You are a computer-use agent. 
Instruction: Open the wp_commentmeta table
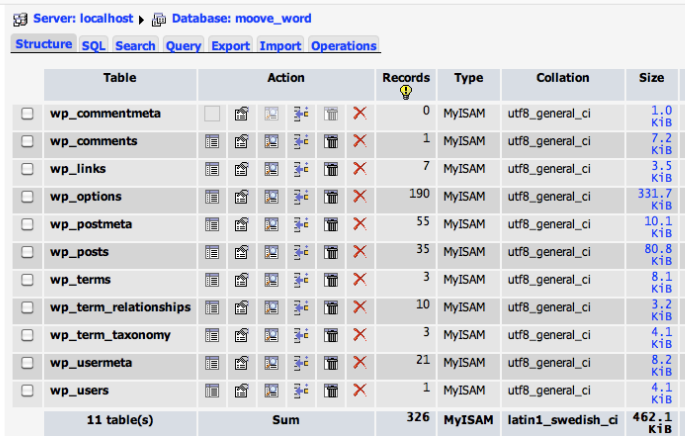[x=105, y=114]
